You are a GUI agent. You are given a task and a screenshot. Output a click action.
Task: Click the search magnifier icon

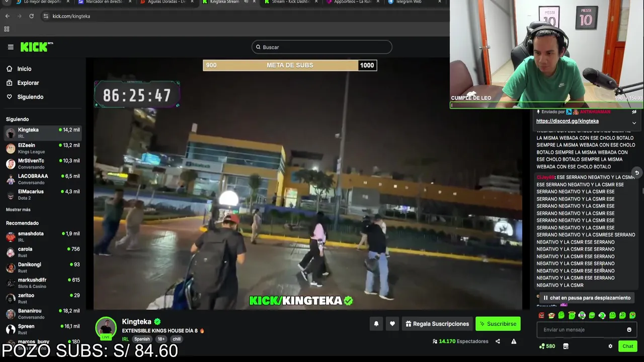258,47
